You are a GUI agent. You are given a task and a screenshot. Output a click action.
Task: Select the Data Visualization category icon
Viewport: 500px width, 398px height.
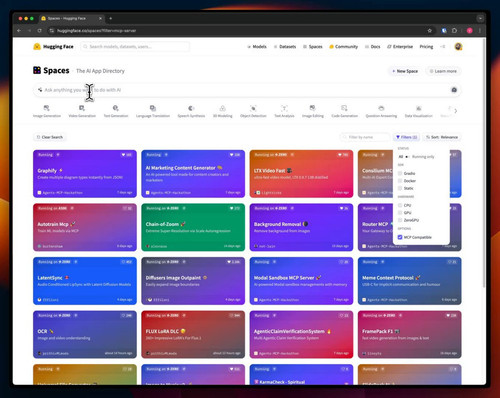click(419, 108)
